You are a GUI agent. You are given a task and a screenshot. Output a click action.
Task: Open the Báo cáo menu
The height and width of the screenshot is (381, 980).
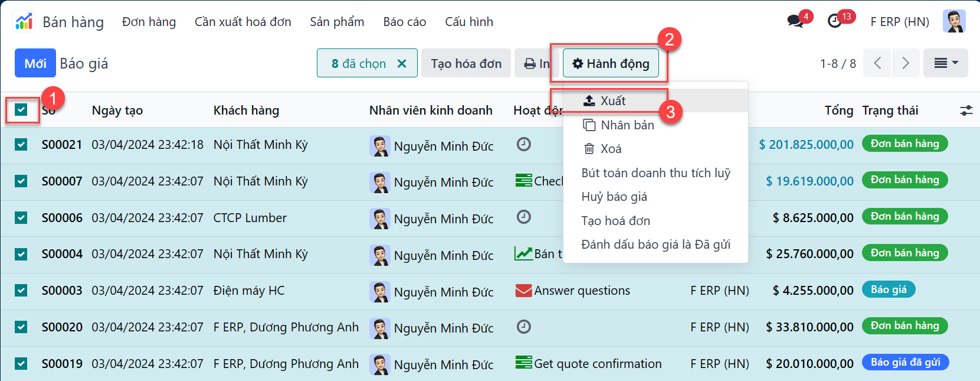tap(405, 22)
